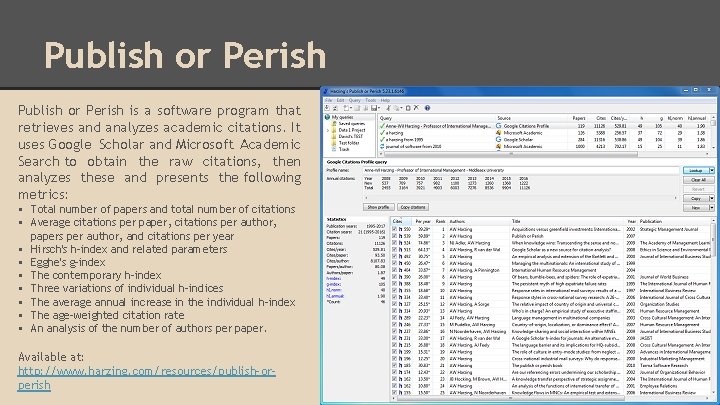The image size is (720, 405).
Task: Open the Help menu
Action: [x=385, y=100]
